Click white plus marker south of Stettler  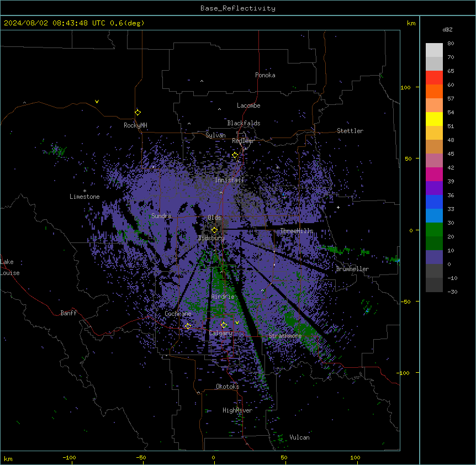[x=338, y=207]
